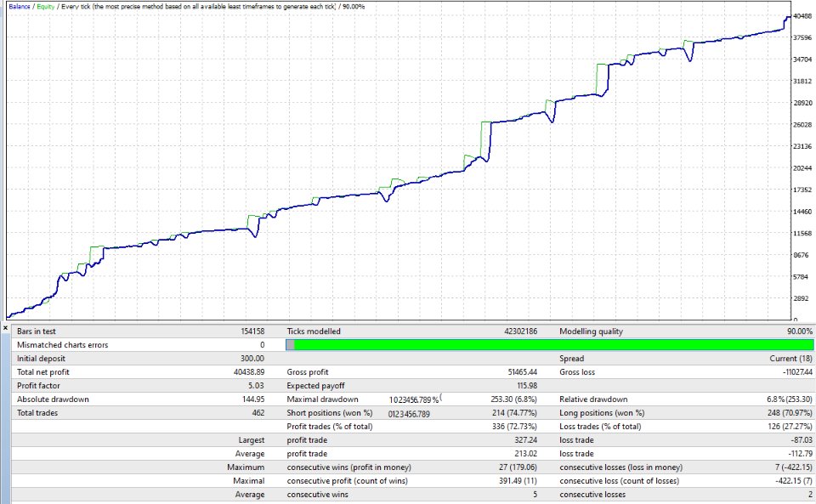The width and height of the screenshot is (816, 504).
Task: Click the Expected payoff value 115.98
Action: tap(528, 385)
